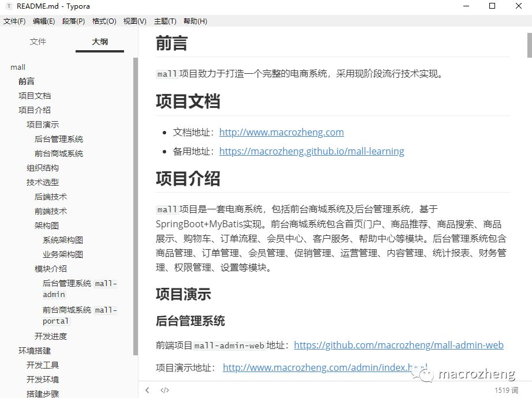Screen dimensions: 532x398
Task: Jump to 架构图 in the outline
Action: [x=47, y=226]
